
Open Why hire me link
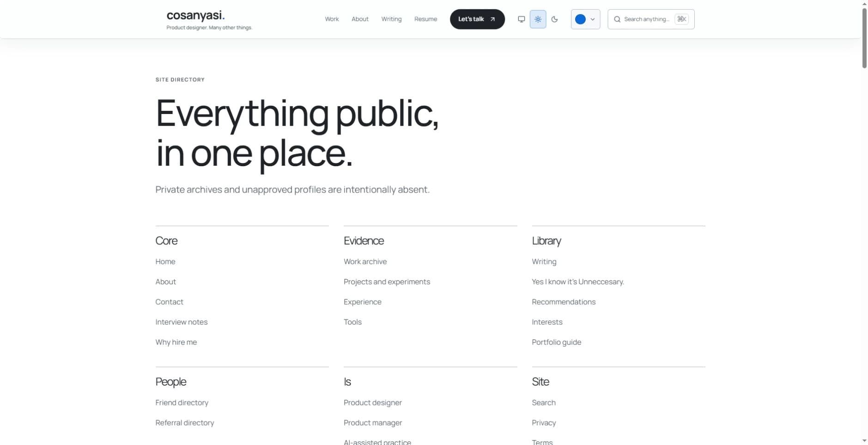point(176,342)
